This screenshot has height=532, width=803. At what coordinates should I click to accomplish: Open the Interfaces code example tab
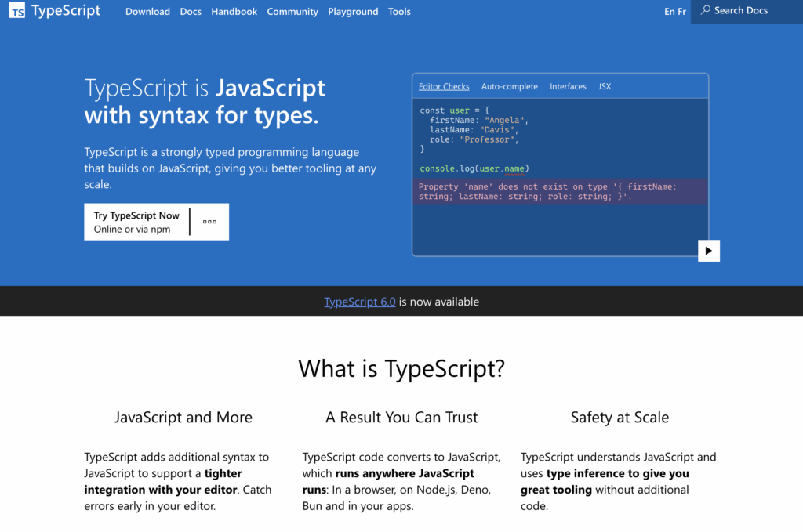[x=568, y=86]
